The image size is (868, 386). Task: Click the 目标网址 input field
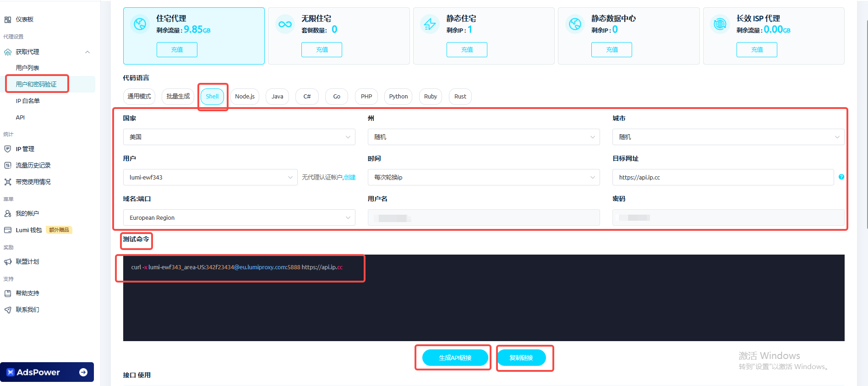(722, 177)
